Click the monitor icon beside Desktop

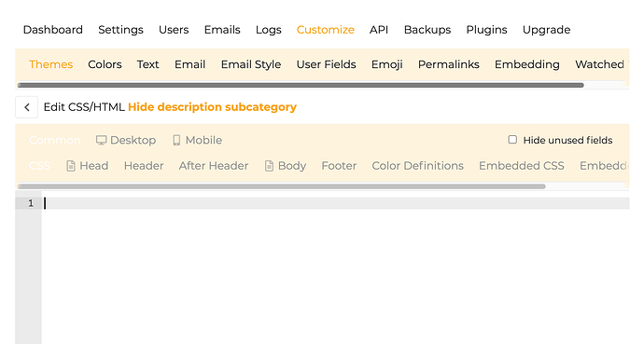point(101,140)
